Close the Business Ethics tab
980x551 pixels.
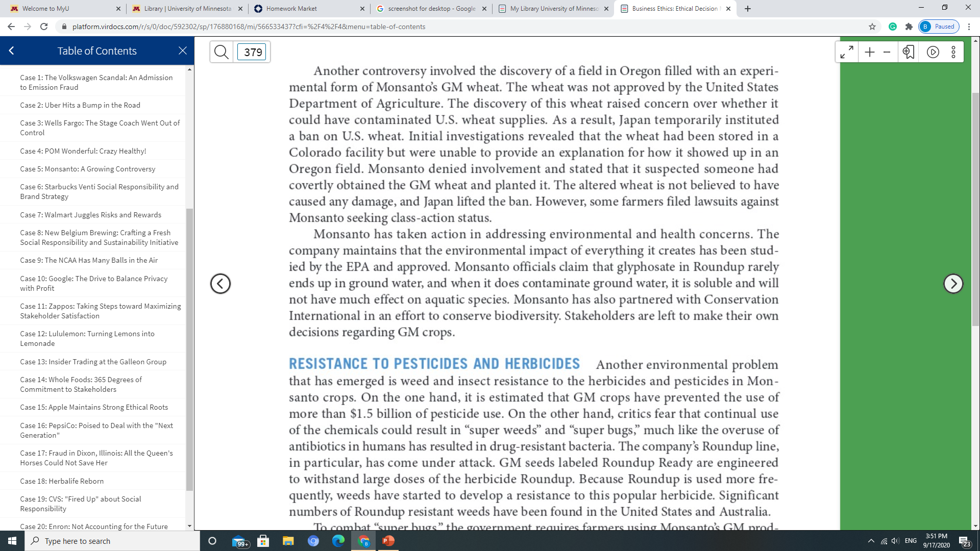point(728,9)
